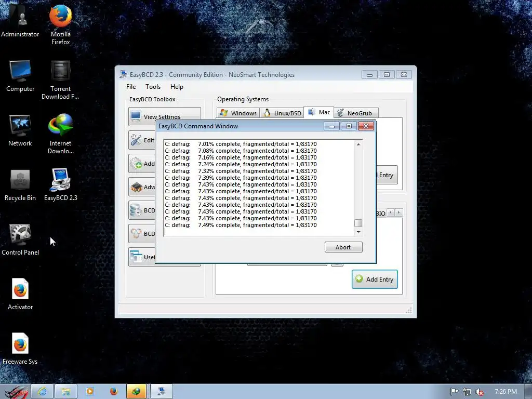Open the network tray icon

[467, 392]
